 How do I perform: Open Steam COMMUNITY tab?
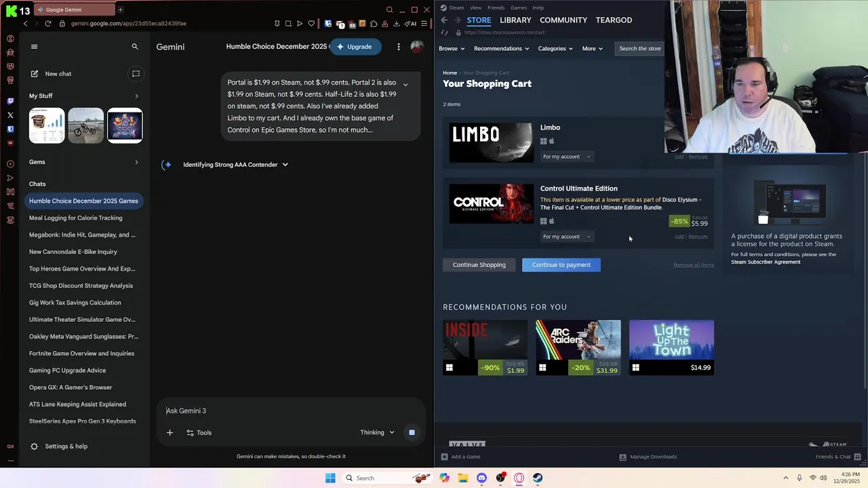click(564, 20)
